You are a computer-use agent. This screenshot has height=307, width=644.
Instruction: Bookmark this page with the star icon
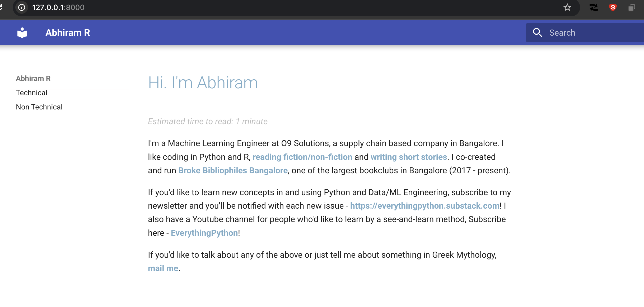[567, 7]
